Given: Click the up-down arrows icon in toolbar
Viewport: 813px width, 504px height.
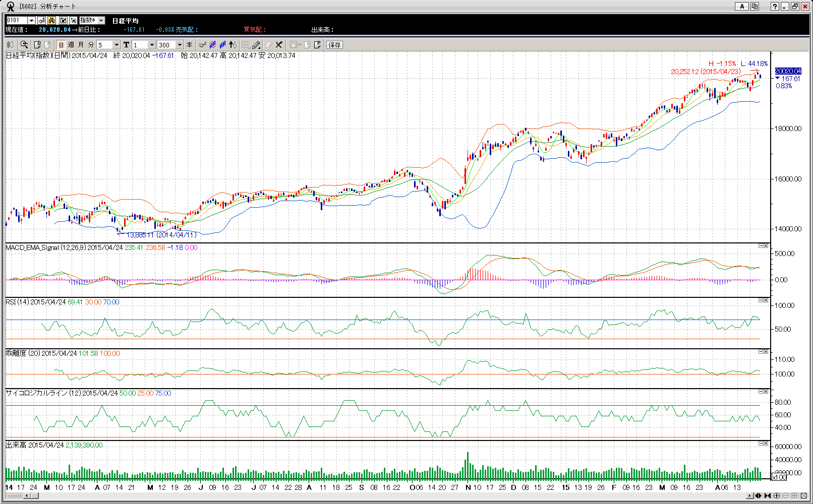Looking at the screenshot, I should coord(233,45).
